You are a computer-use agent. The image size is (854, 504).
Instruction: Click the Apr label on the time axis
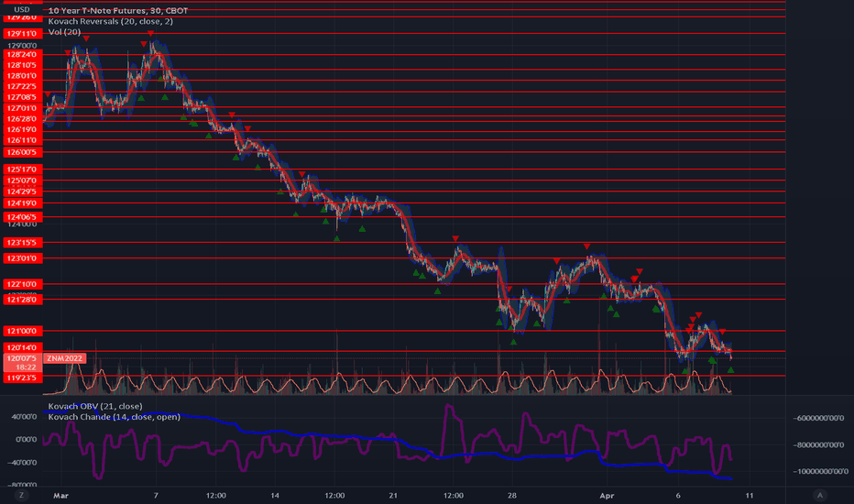click(x=607, y=495)
